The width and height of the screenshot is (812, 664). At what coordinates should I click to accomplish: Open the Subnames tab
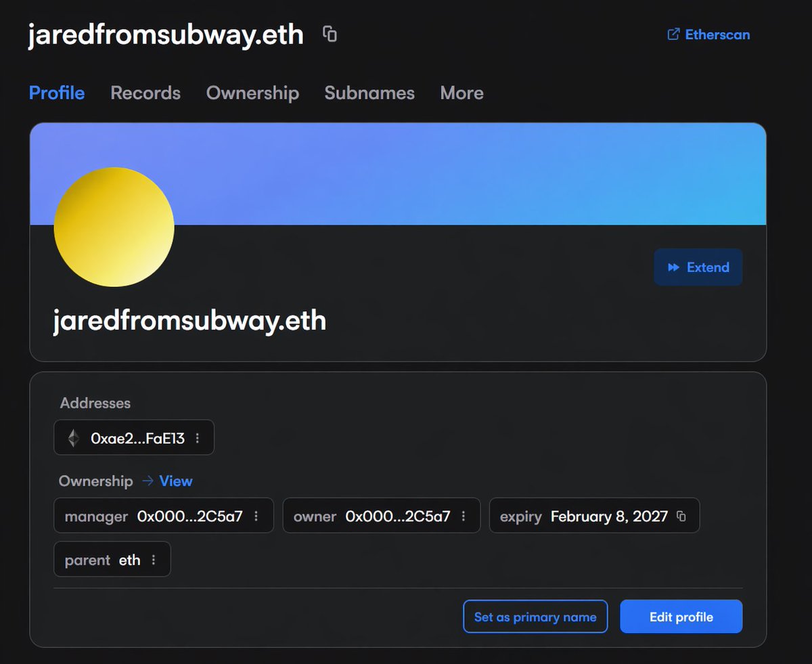pos(369,93)
